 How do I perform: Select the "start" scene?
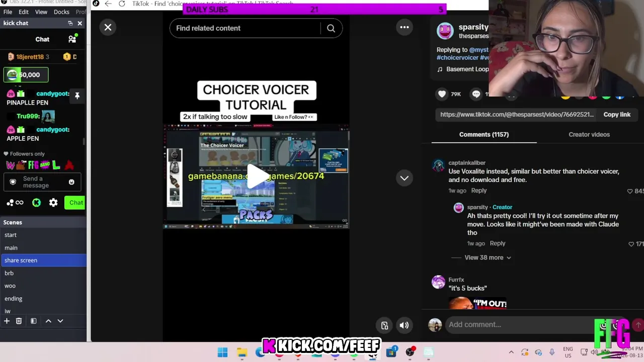(43, 235)
